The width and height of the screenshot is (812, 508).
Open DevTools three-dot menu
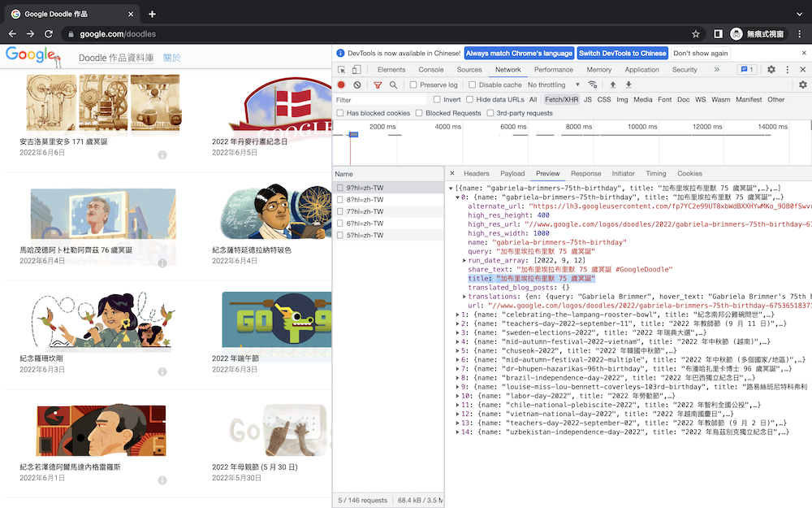click(x=787, y=69)
